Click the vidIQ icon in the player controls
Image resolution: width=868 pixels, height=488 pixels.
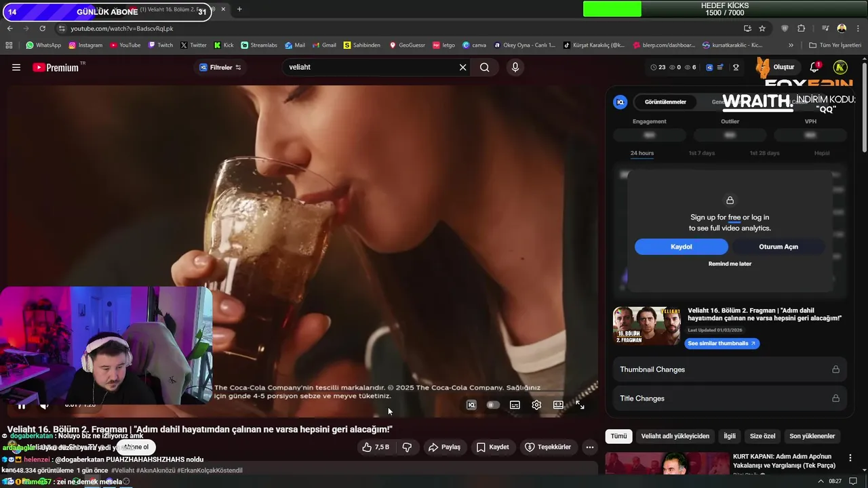(x=471, y=405)
